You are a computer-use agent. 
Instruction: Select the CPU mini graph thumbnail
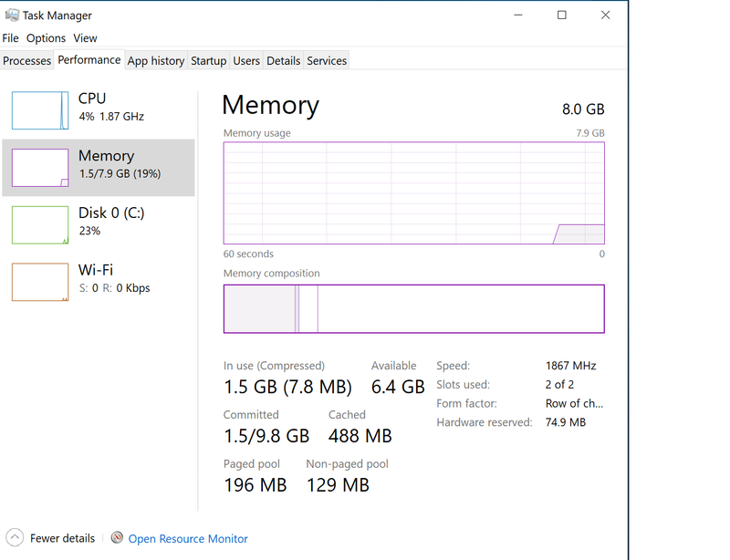pyautogui.click(x=40, y=110)
